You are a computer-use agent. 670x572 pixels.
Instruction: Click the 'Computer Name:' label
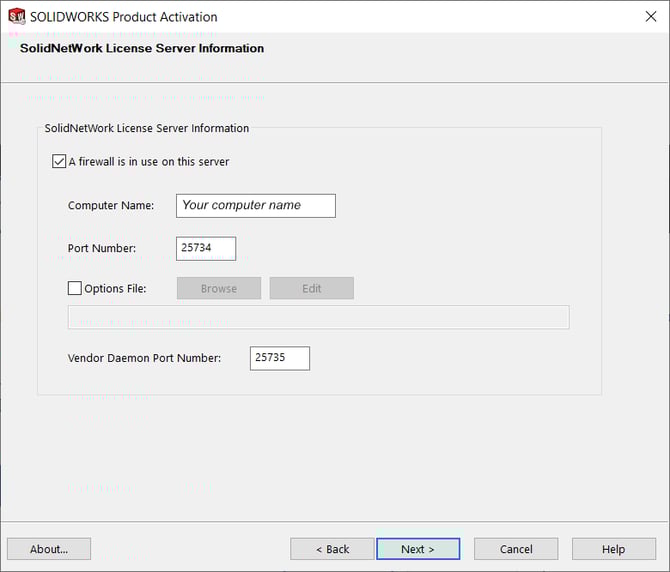point(111,206)
